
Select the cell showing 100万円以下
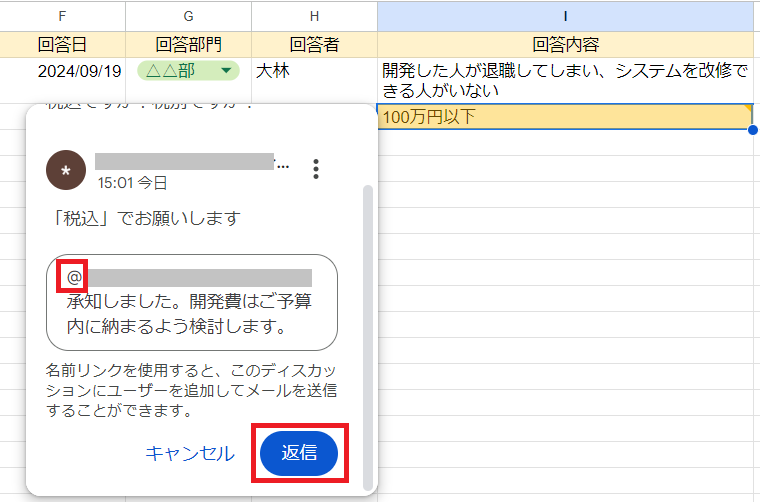click(x=565, y=117)
